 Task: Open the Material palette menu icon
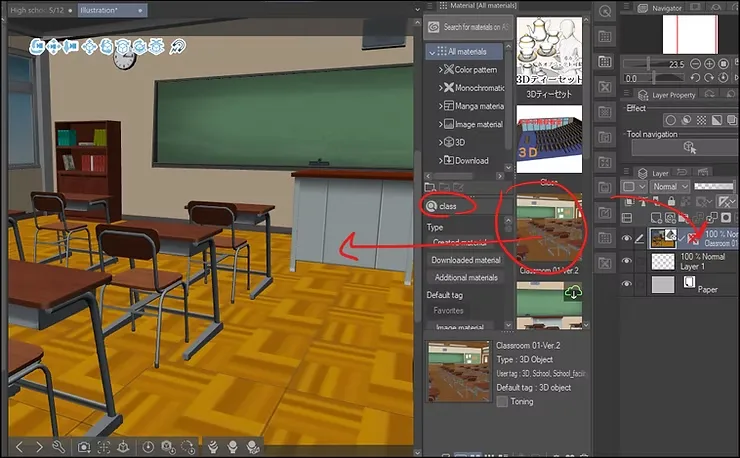429,6
